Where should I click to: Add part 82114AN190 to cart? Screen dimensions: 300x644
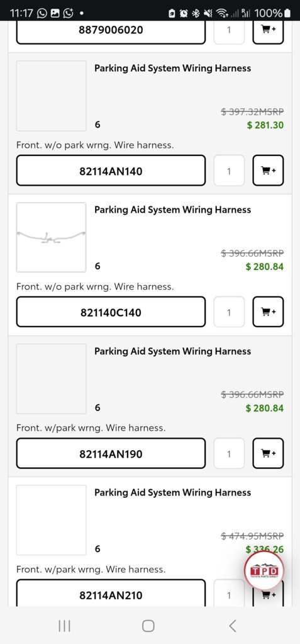[x=268, y=453]
